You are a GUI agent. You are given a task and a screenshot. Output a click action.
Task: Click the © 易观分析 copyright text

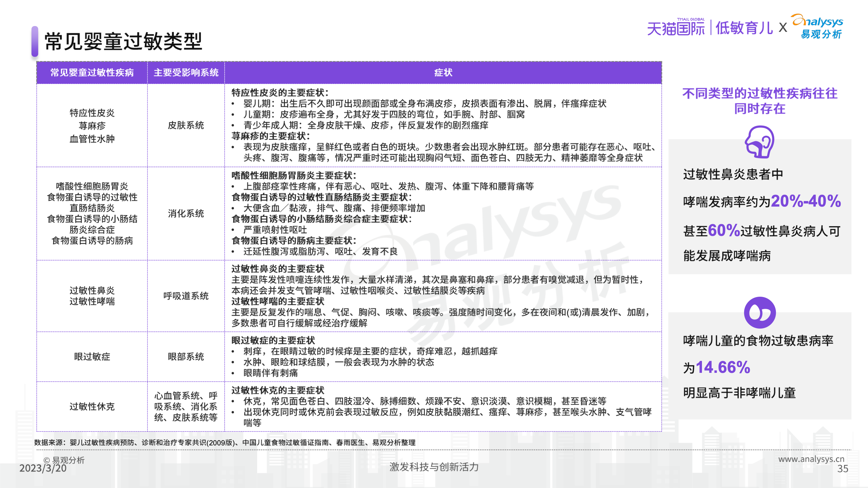tap(64, 460)
